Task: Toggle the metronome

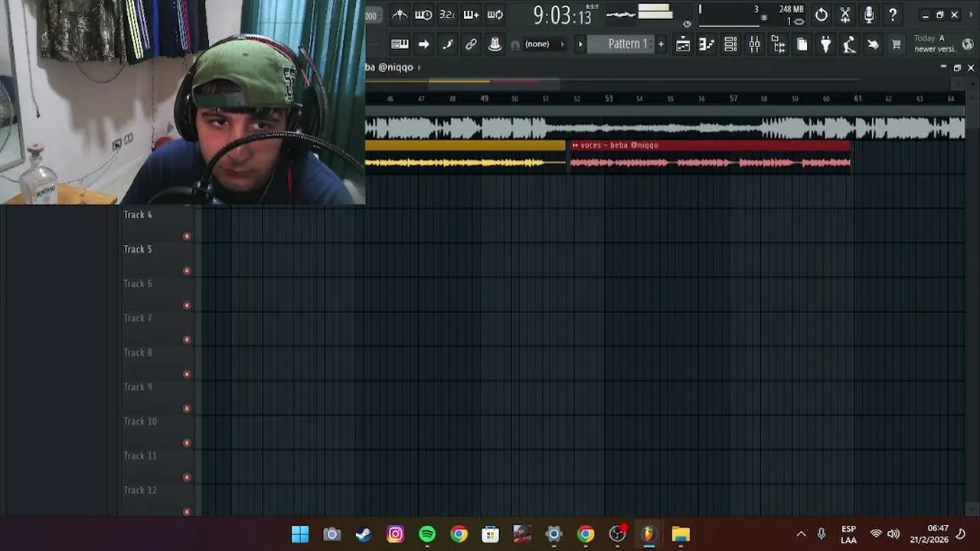Action: [x=400, y=15]
